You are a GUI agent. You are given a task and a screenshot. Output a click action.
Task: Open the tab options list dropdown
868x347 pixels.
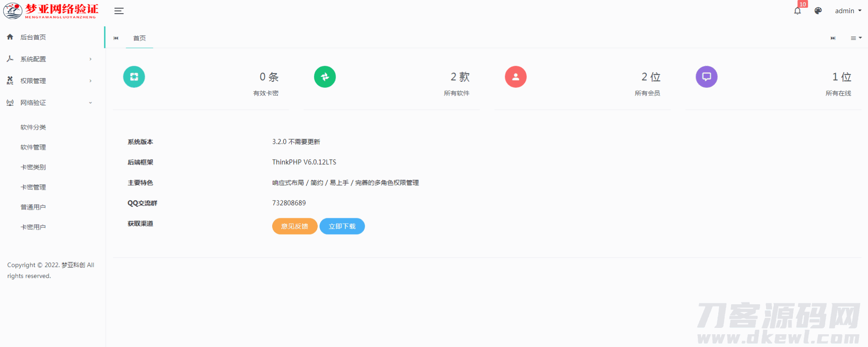pyautogui.click(x=856, y=38)
